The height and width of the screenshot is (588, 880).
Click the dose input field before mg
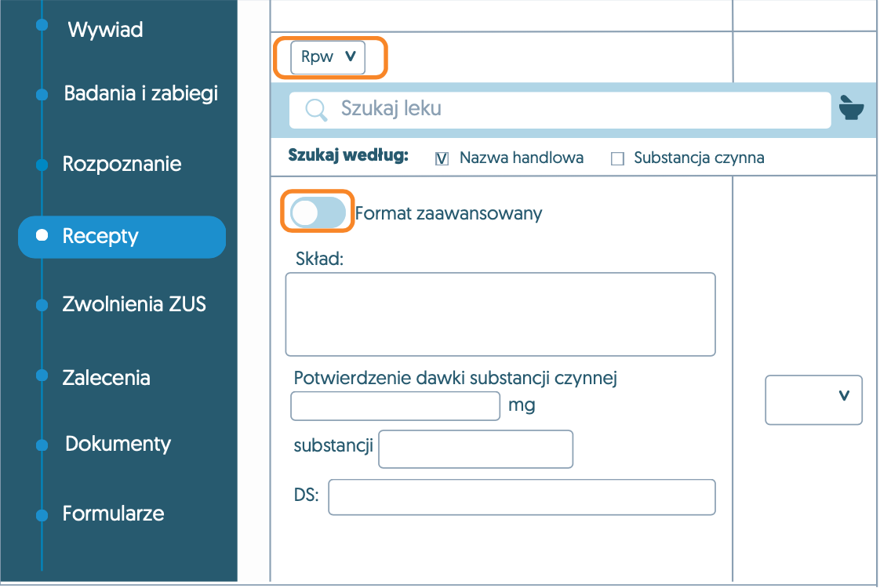tap(395, 406)
